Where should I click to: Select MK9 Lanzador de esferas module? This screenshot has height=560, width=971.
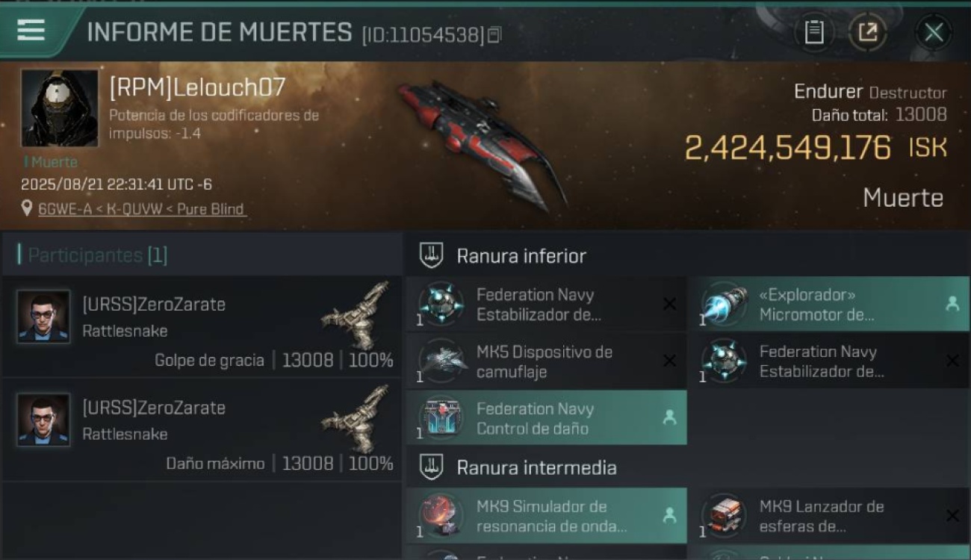(828, 516)
